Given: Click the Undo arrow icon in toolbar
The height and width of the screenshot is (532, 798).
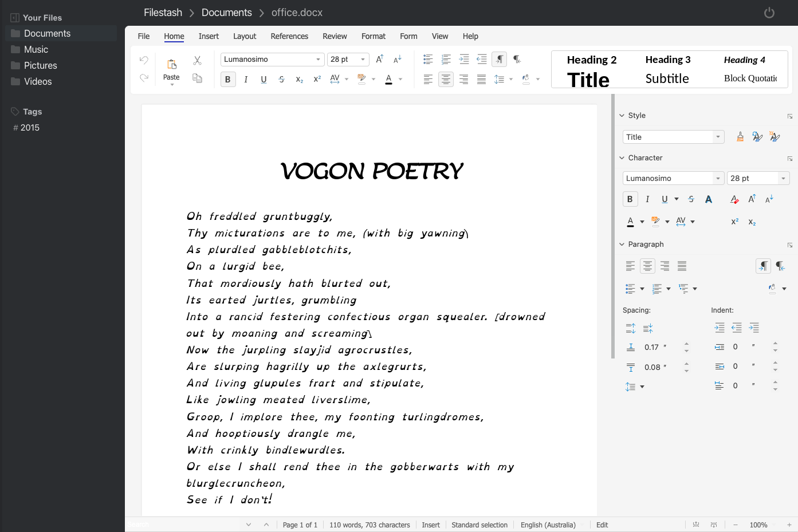Looking at the screenshot, I should point(144,60).
